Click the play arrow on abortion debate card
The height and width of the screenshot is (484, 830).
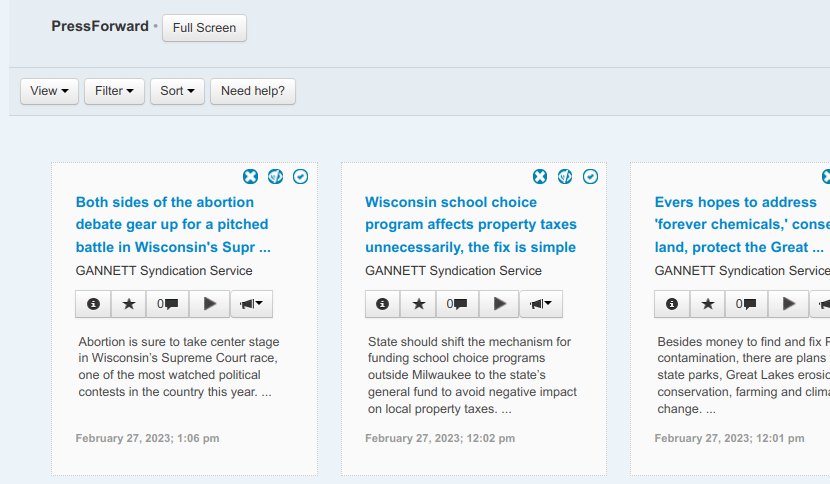(210, 304)
